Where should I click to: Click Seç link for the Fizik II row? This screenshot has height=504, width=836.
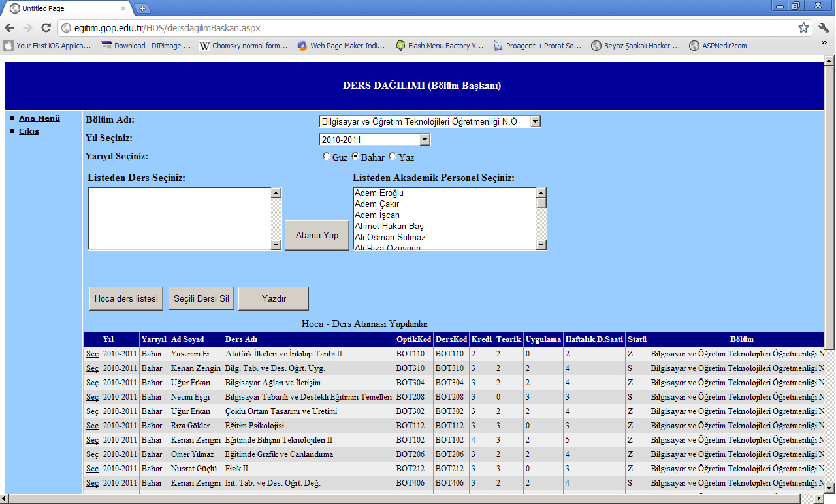point(92,469)
